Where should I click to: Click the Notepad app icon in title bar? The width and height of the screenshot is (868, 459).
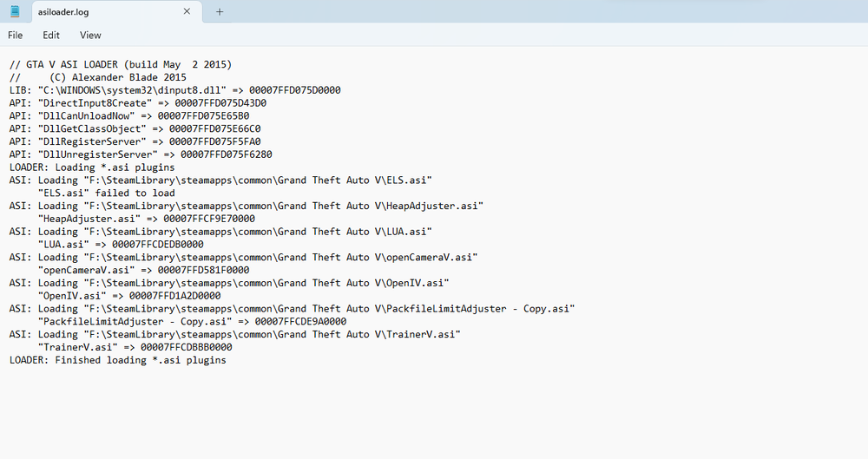pos(15,11)
